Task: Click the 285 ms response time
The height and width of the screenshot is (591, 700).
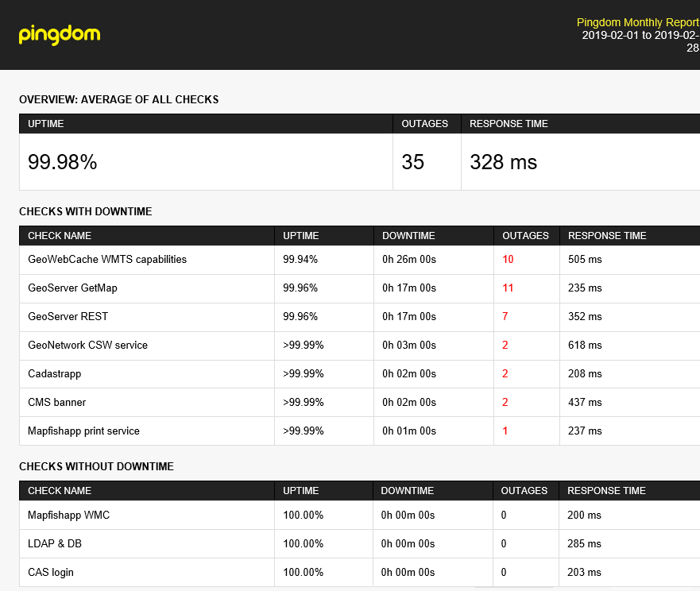Action: (584, 543)
